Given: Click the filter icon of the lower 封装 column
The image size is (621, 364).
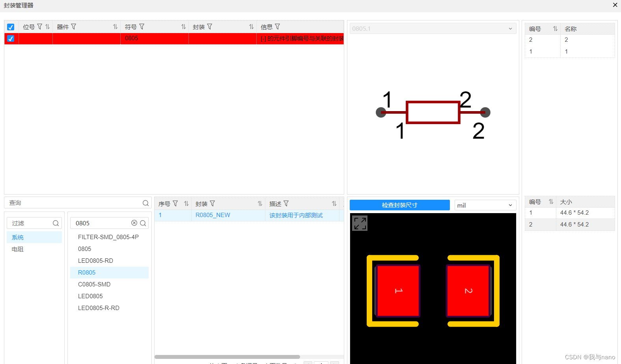Looking at the screenshot, I should pyautogui.click(x=212, y=204).
